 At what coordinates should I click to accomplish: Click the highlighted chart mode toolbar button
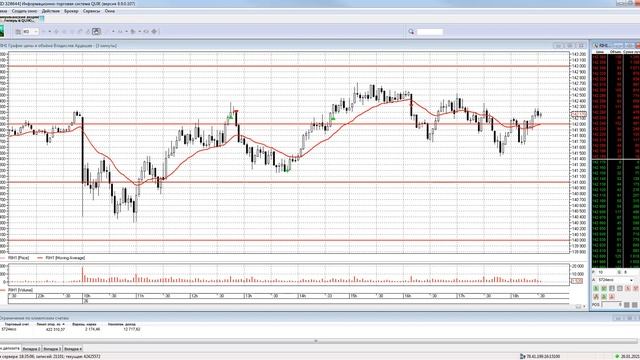click(96, 31)
